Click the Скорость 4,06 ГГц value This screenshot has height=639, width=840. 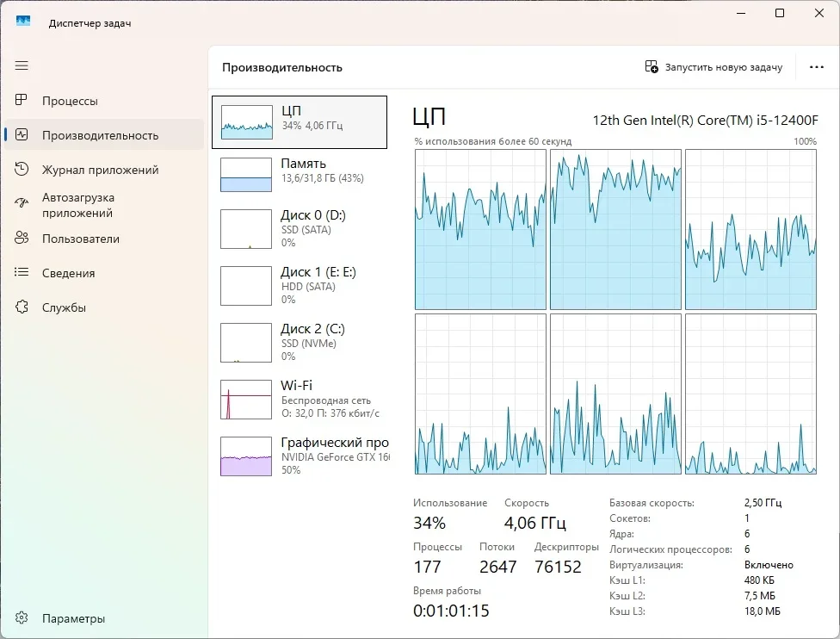pos(535,523)
